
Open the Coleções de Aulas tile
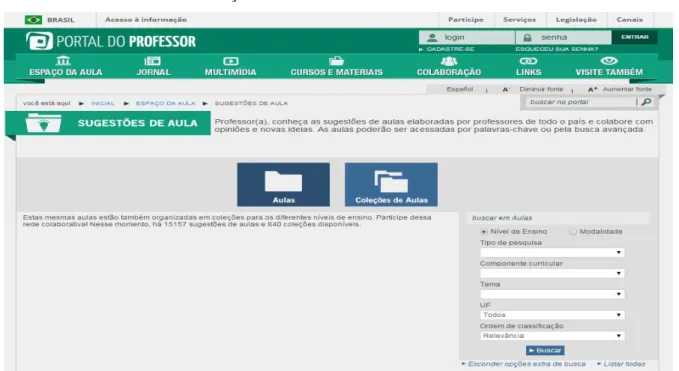point(391,184)
